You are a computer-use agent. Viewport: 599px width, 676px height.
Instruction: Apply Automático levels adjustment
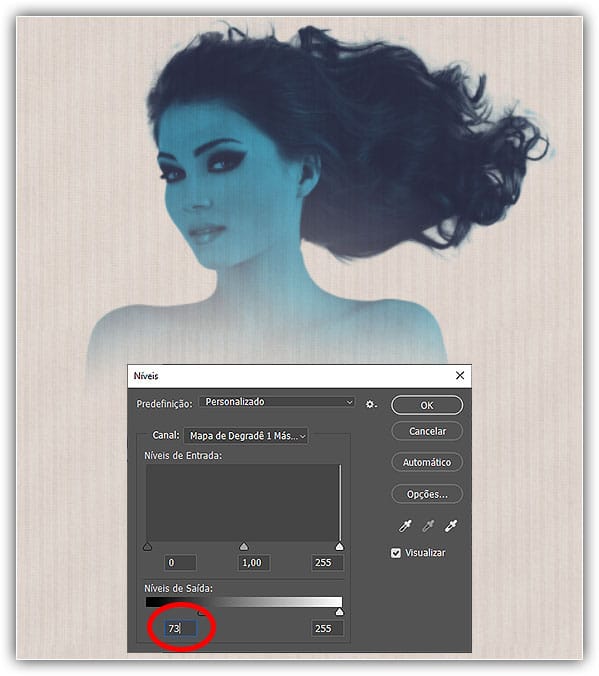click(x=427, y=462)
